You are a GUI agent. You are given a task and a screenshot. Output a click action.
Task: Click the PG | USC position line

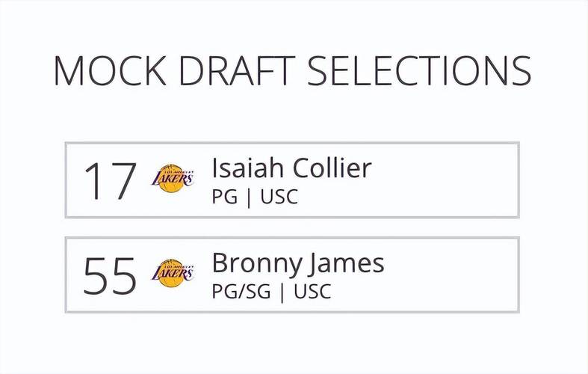click(255, 197)
